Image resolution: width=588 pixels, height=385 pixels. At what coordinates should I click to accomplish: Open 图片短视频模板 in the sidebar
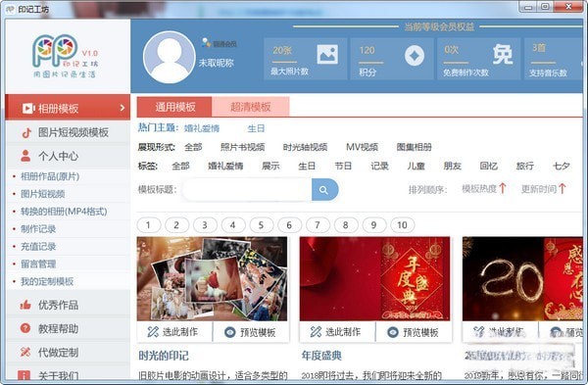point(68,132)
